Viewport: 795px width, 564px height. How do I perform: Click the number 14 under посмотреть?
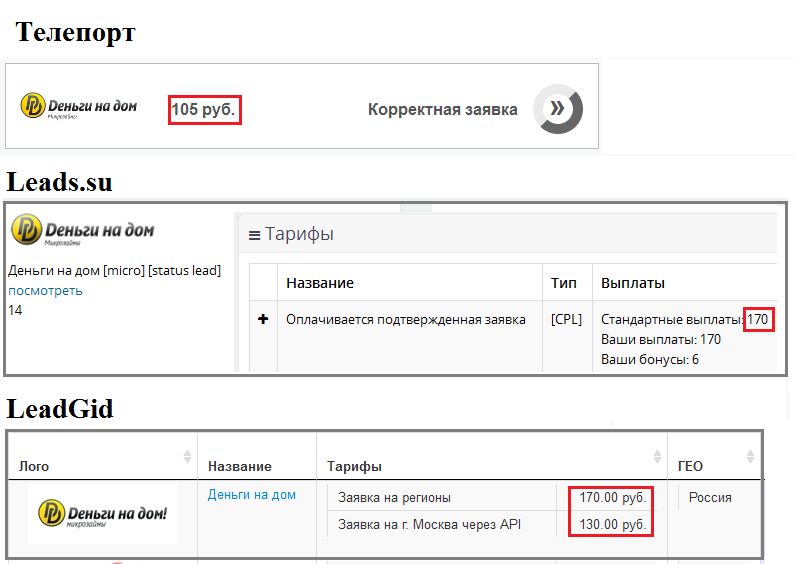(x=15, y=310)
